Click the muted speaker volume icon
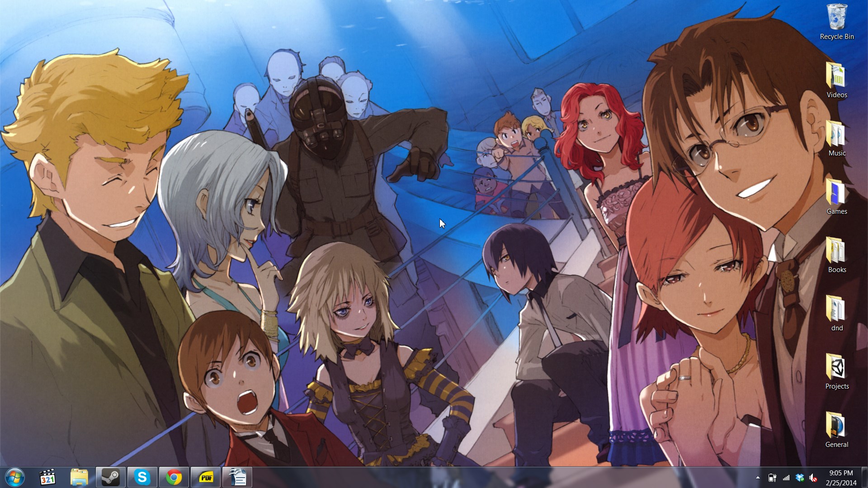 [813, 478]
